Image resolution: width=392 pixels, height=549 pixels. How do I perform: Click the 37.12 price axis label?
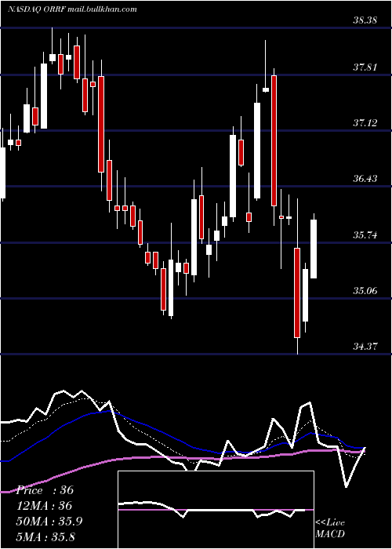[x=365, y=122]
